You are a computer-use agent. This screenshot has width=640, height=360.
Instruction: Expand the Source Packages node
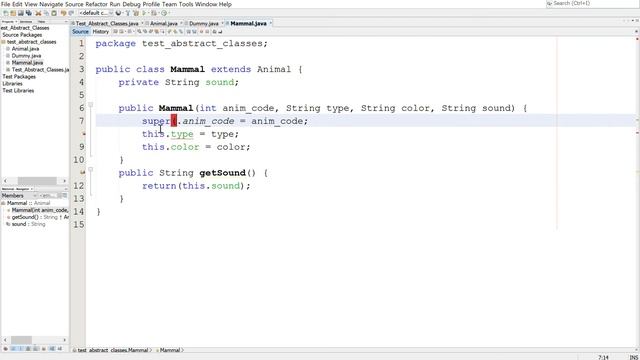click(22, 35)
